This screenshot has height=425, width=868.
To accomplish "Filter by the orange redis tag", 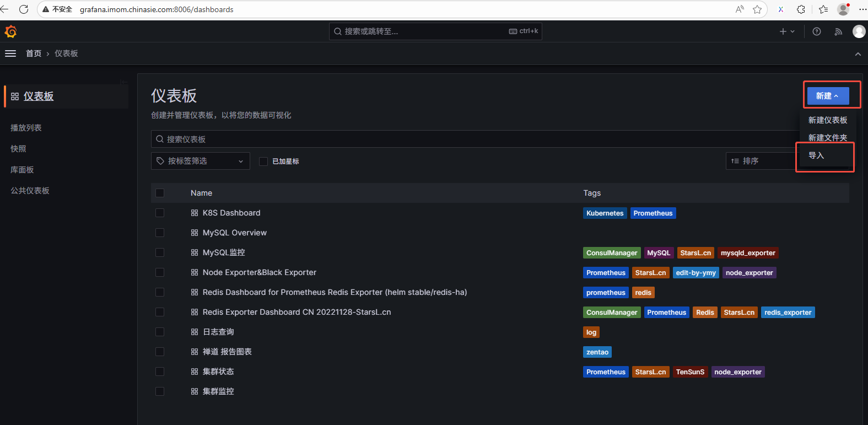I will (643, 293).
